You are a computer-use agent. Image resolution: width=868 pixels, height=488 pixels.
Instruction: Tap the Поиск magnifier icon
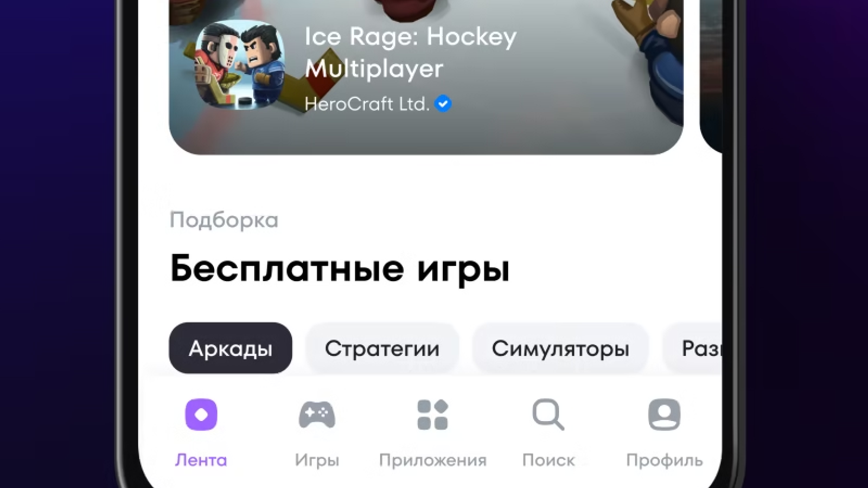coord(548,415)
